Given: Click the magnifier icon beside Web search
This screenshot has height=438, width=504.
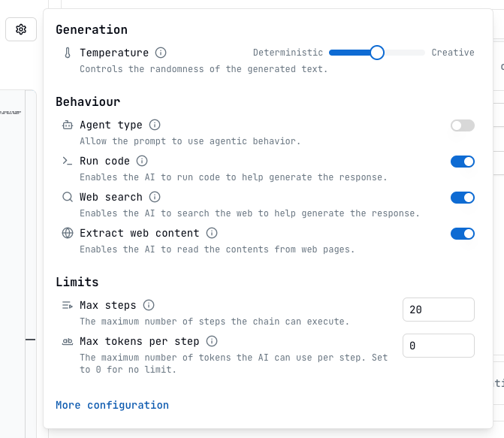Looking at the screenshot, I should [68, 197].
